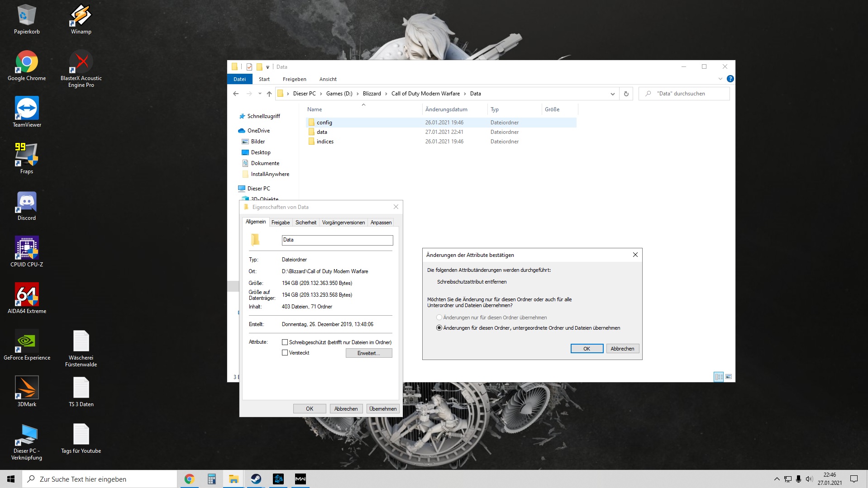Switch to the Vorgängerversionen tab
This screenshot has width=868, height=488.
coord(343,223)
